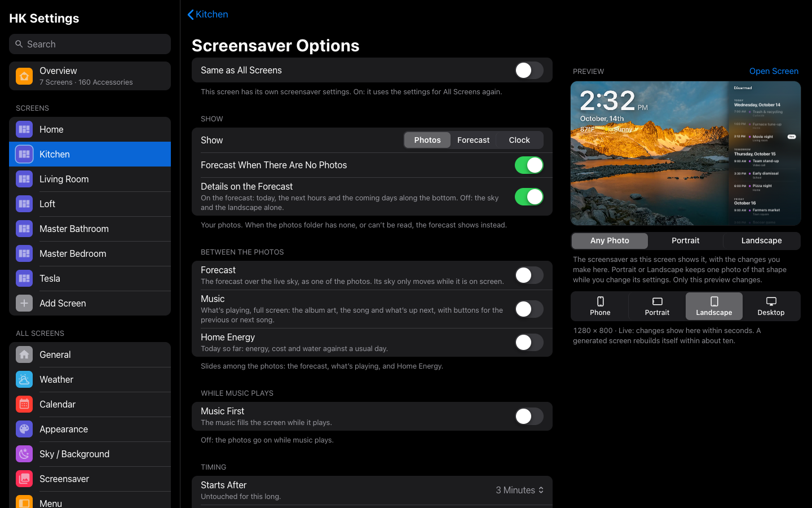Enable the Music slide toggle
Viewport: 812px width, 508px height.
tap(529, 309)
